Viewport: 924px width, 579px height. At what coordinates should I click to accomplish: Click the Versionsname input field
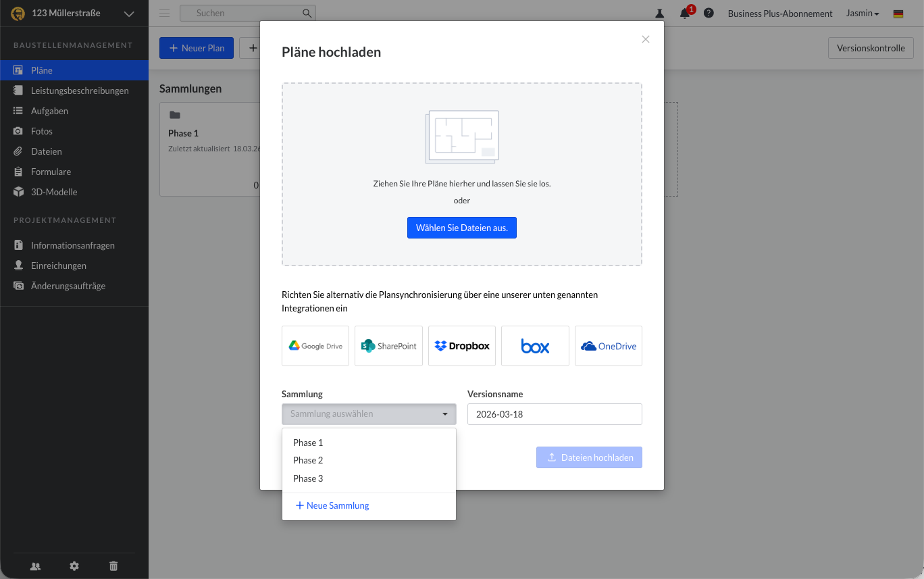(x=555, y=414)
